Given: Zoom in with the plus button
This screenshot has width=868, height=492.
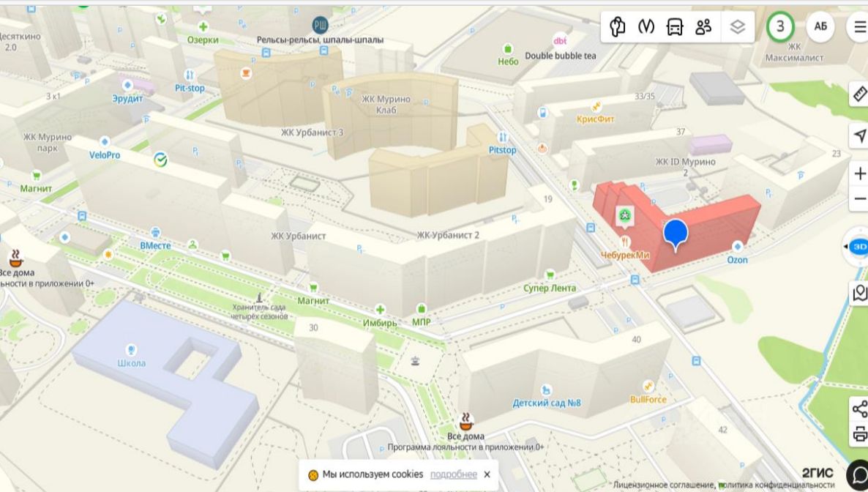Looking at the screenshot, I should tap(860, 174).
